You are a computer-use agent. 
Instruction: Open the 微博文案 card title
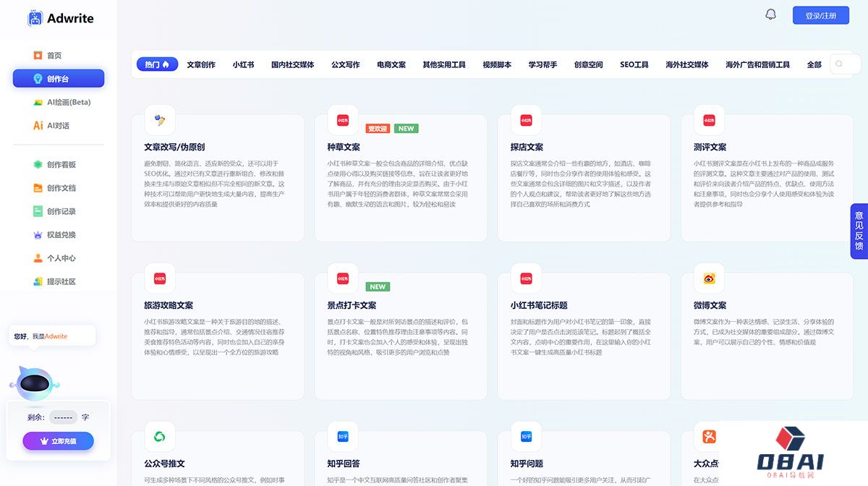tap(710, 306)
